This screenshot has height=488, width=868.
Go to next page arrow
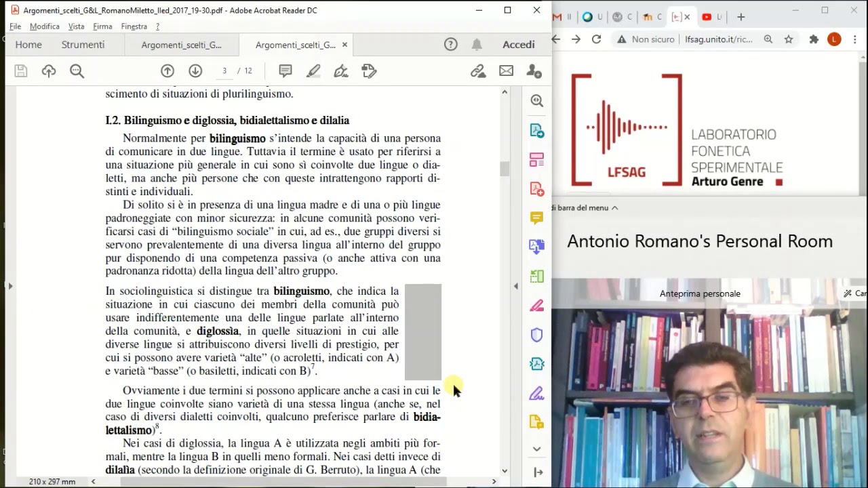[x=195, y=70]
